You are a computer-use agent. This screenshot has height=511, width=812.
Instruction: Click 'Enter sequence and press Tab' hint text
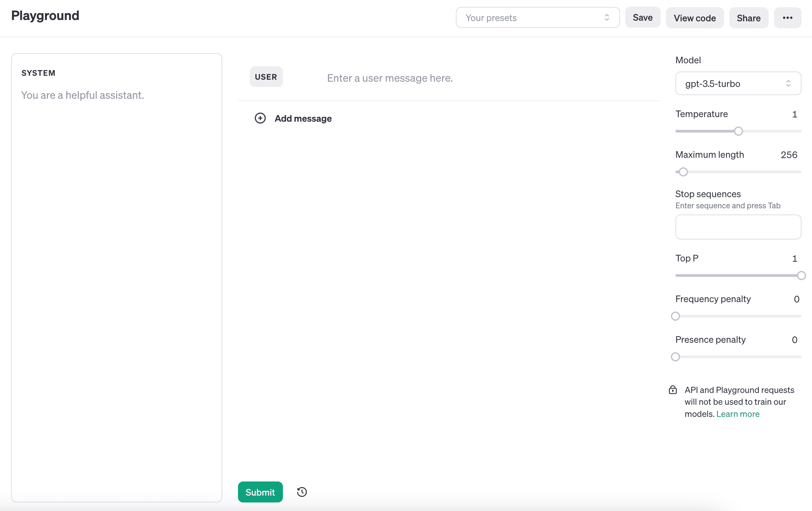click(x=728, y=206)
